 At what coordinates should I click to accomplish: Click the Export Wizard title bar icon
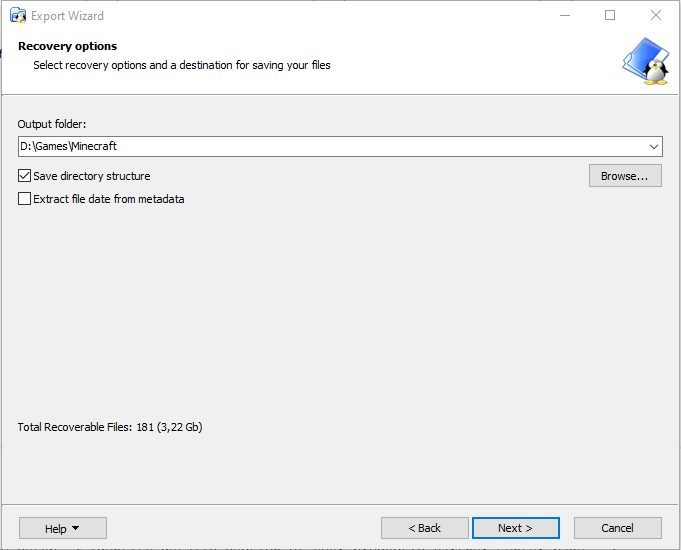tap(17, 15)
